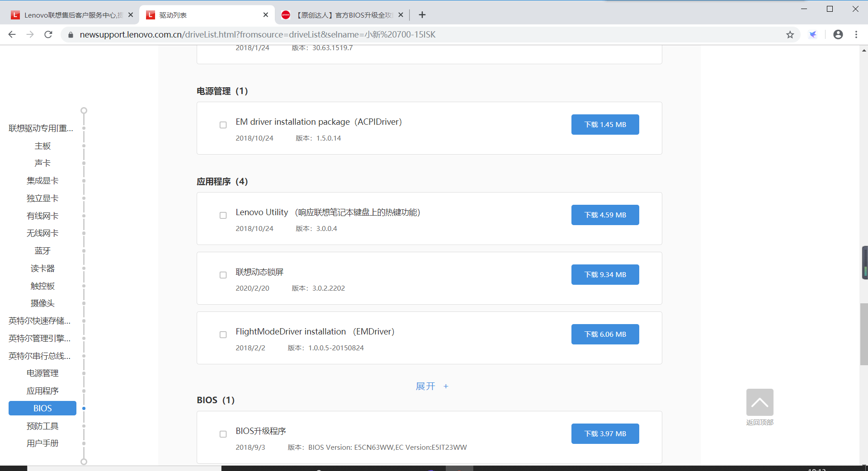Jump to 有线网卡 sidebar section

tap(42, 216)
